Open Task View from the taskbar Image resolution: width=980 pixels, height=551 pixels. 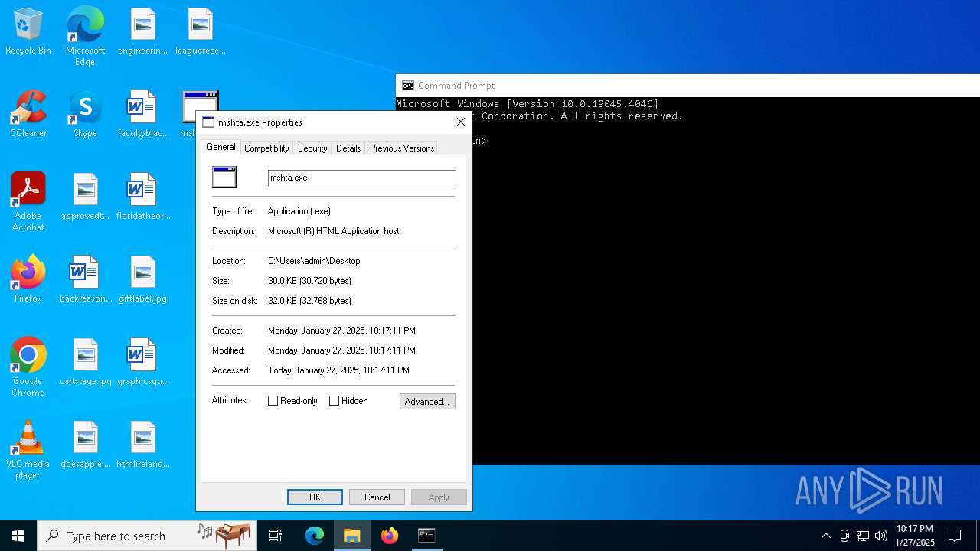276,536
